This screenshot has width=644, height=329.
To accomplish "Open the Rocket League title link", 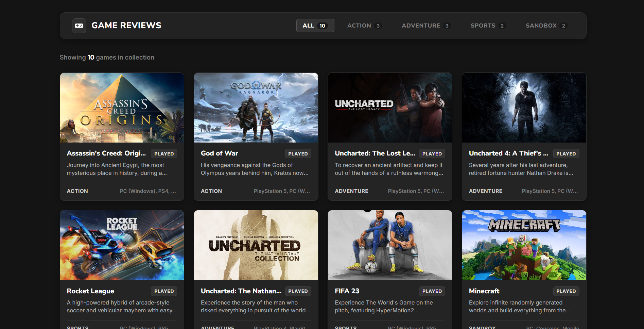I will pos(90,291).
